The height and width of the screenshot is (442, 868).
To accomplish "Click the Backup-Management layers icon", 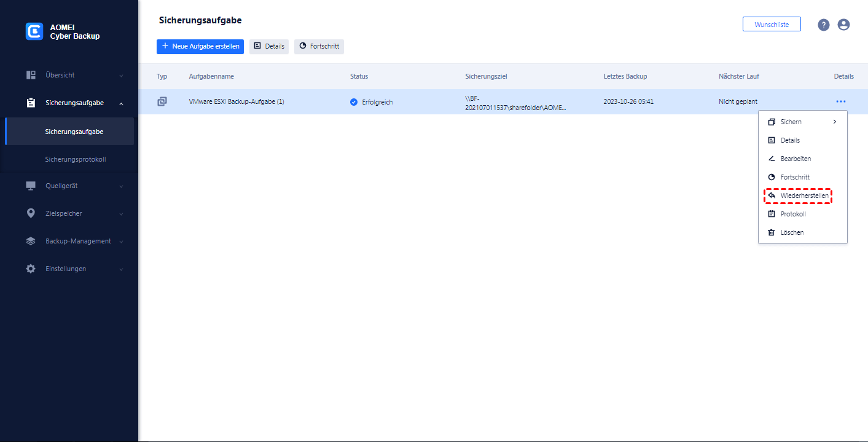I will (x=31, y=241).
